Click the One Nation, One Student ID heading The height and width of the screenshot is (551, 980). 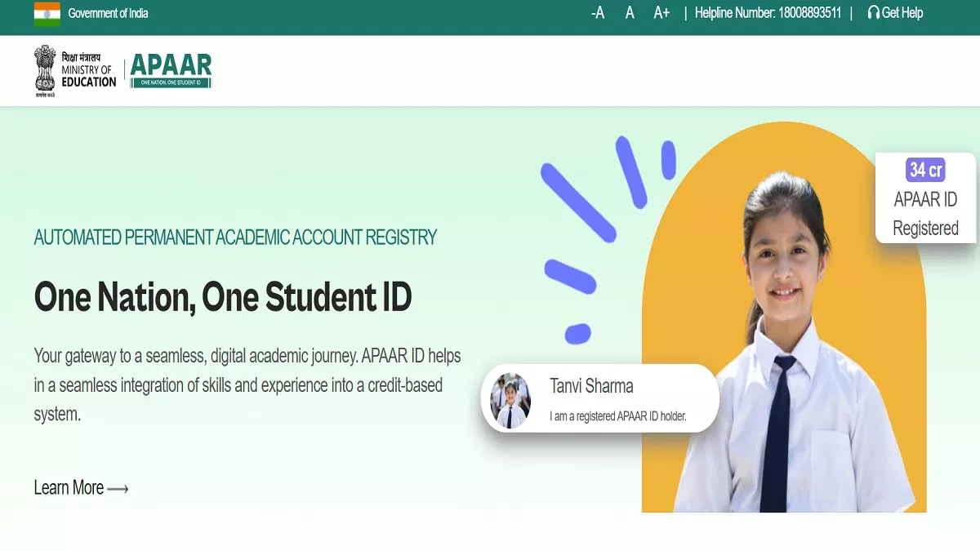point(223,296)
